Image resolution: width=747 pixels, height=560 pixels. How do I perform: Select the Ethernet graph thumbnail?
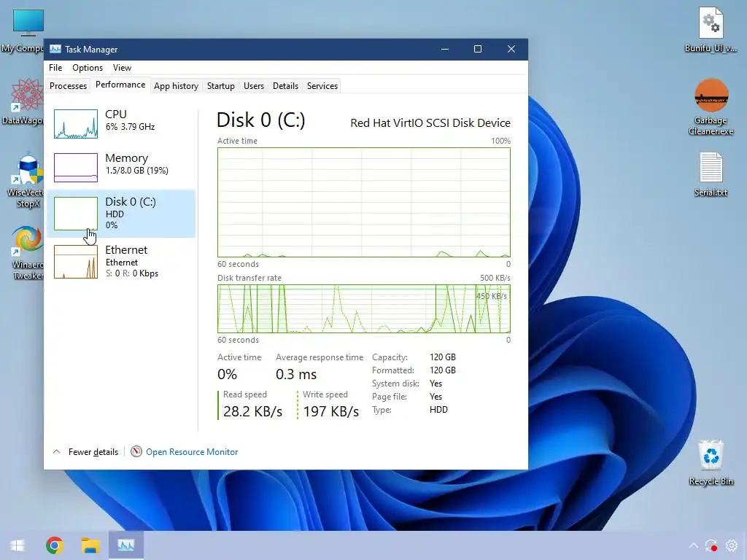tap(76, 262)
